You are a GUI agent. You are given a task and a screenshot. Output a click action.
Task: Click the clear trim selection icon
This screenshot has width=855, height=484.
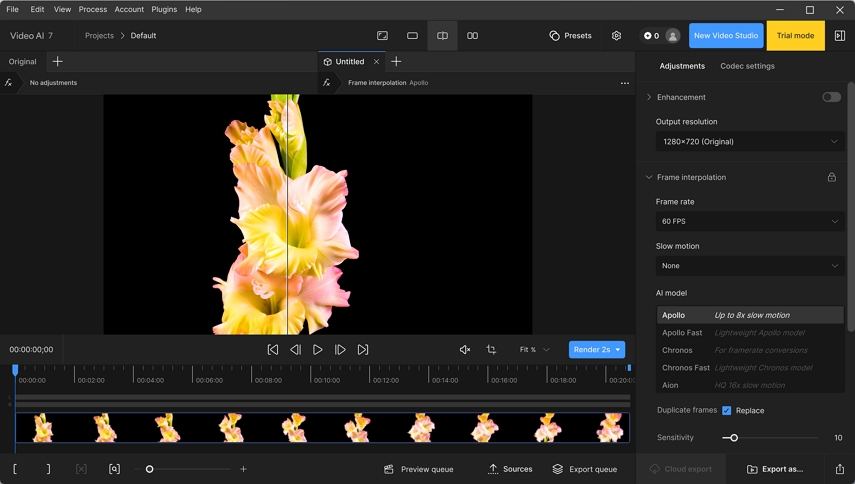coord(81,469)
